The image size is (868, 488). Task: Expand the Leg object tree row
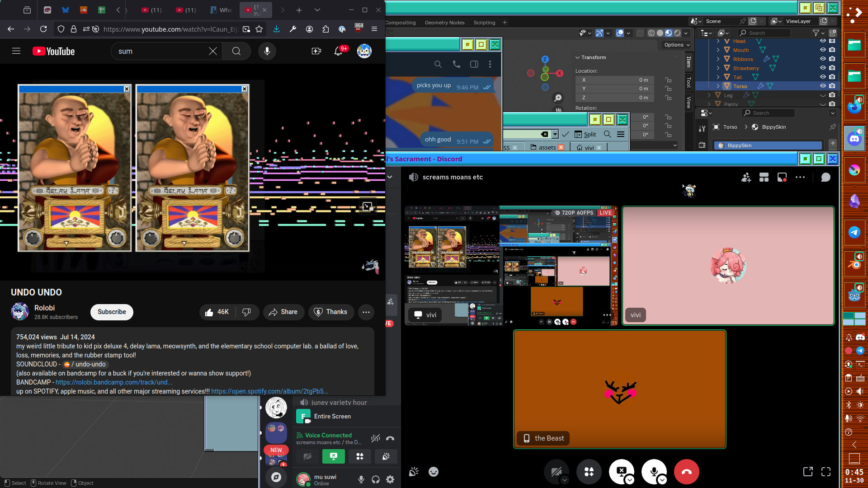click(709, 95)
